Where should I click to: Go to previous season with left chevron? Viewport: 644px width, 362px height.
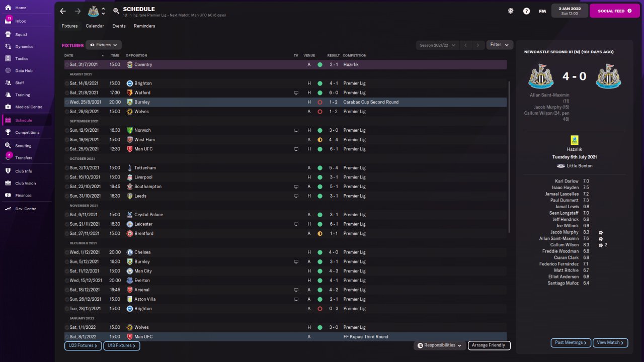(x=466, y=45)
